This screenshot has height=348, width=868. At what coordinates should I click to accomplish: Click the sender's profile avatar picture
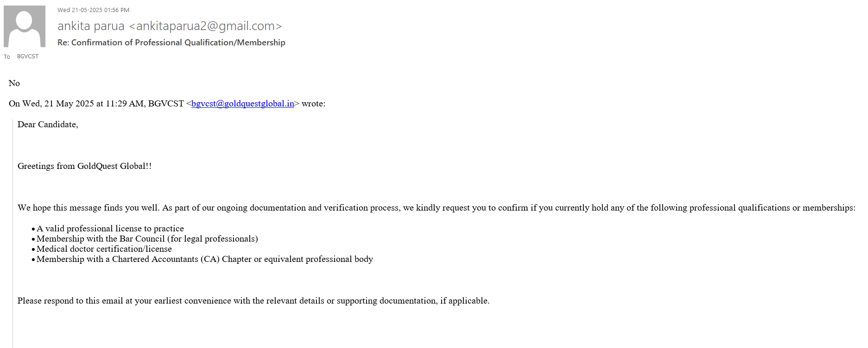pos(25,26)
